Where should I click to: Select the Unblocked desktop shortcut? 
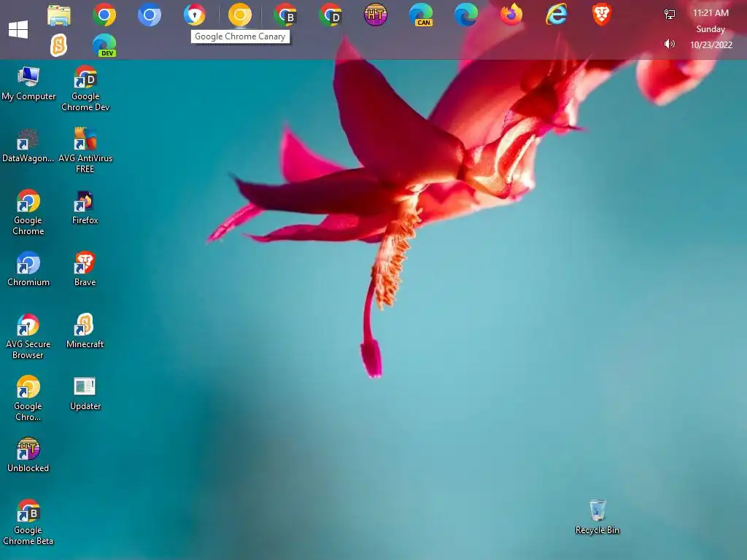pos(28,456)
